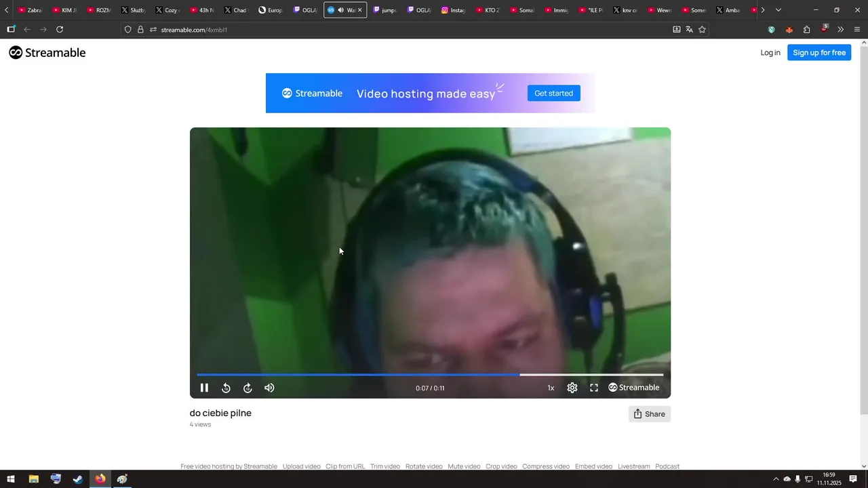868x488 pixels.
Task: Click the Streamable logo in the player
Action: pos(633,388)
